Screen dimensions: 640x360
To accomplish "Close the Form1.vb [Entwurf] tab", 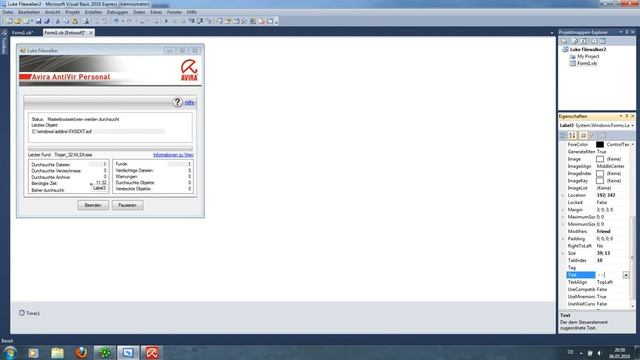I will click(91, 33).
